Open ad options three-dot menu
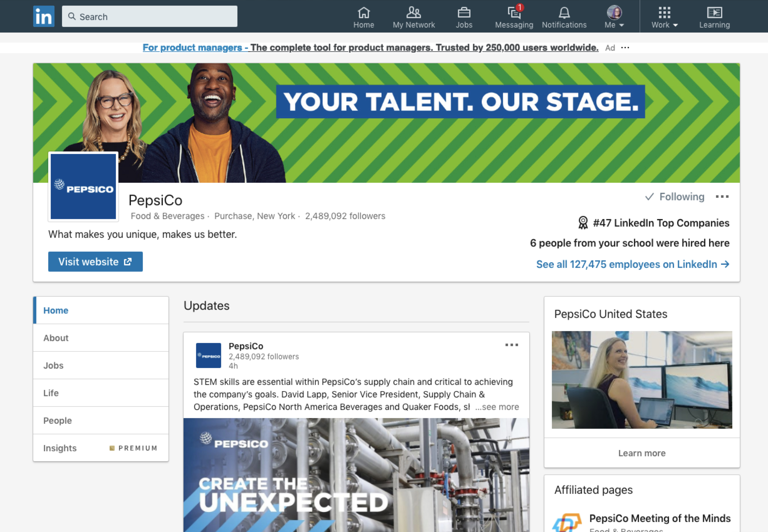This screenshot has height=532, width=768. coord(625,48)
